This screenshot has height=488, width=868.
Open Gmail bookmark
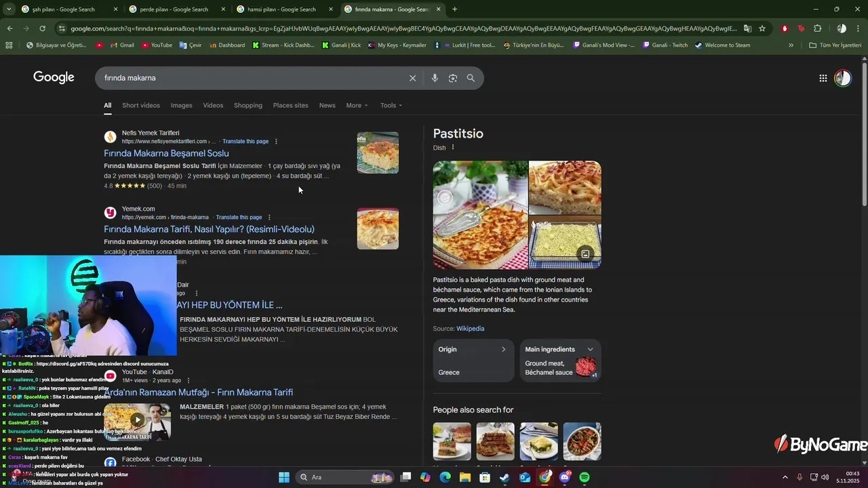[121, 45]
